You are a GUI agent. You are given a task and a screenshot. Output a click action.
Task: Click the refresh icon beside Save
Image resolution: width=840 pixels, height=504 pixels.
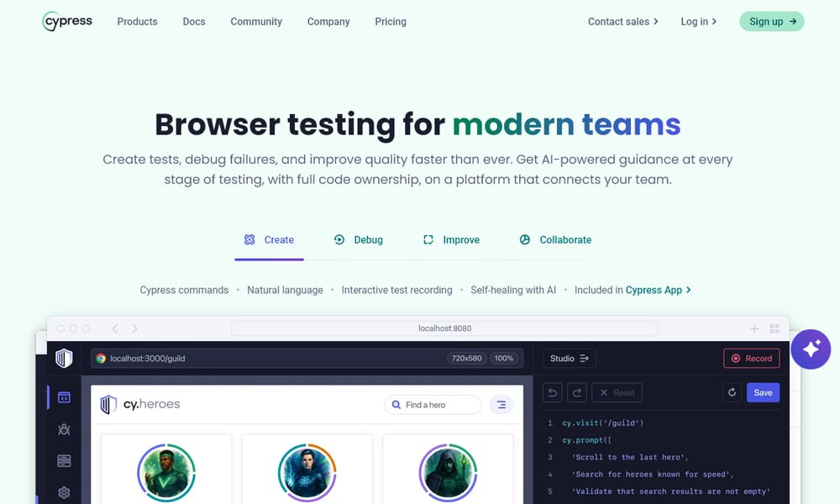(732, 392)
